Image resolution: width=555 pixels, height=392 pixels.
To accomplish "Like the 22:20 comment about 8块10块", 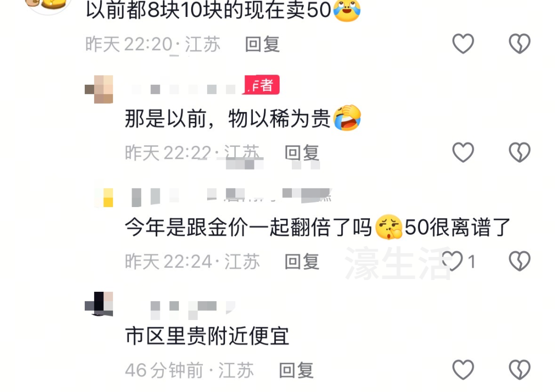I will (463, 44).
